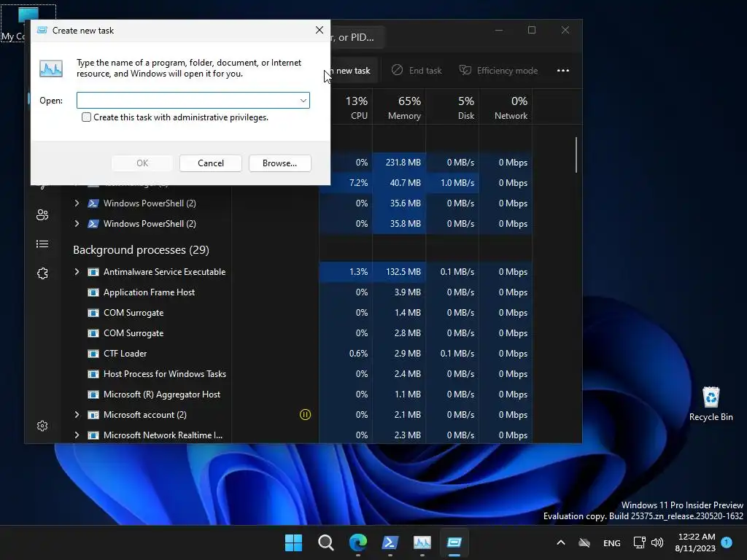
Task: Expand Antimalware Service Executable process
Action: coord(77,272)
